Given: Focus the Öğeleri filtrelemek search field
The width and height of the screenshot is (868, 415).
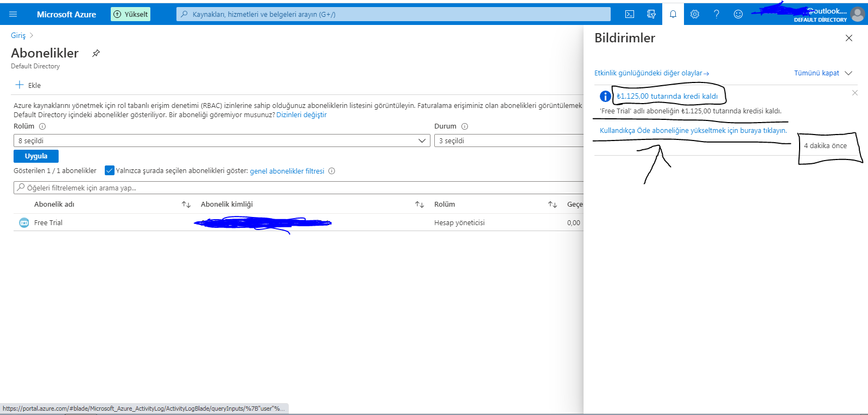Looking at the screenshot, I should pyautogui.click(x=299, y=188).
